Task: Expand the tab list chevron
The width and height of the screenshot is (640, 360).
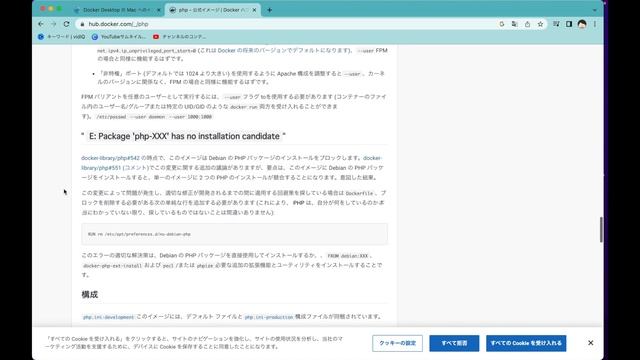Action: tap(595, 10)
